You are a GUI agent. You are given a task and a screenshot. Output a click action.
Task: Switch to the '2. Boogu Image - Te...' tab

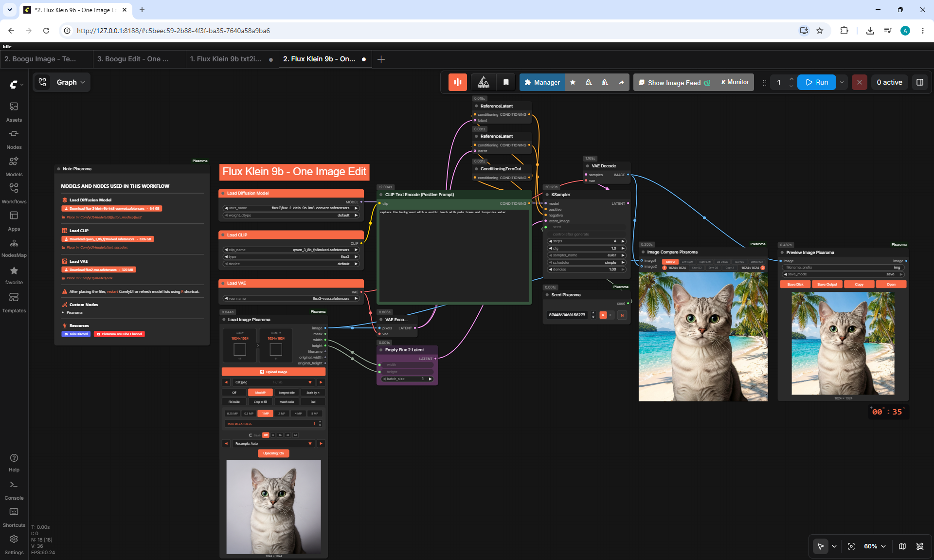pos(46,59)
